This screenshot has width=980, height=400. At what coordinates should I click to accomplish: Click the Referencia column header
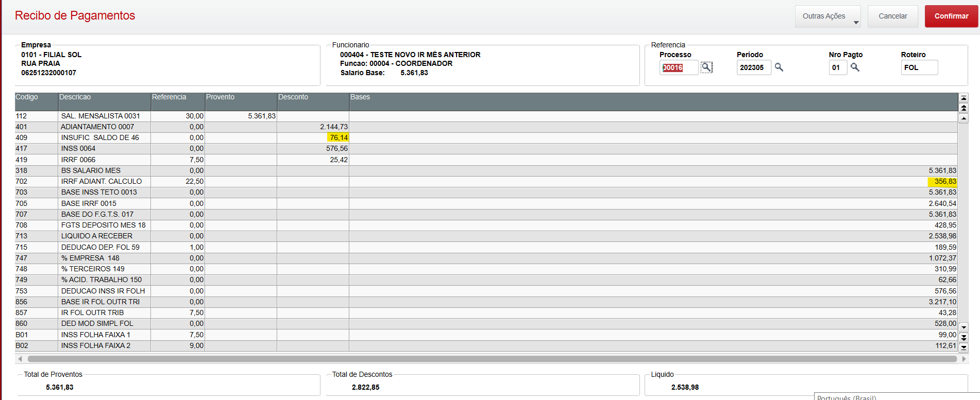[x=178, y=101]
